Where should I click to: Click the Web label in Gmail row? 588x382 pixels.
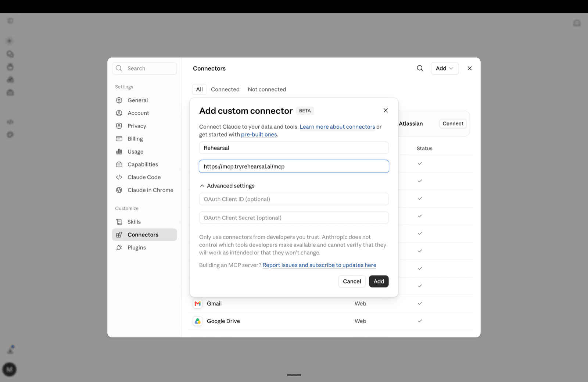[x=360, y=304]
